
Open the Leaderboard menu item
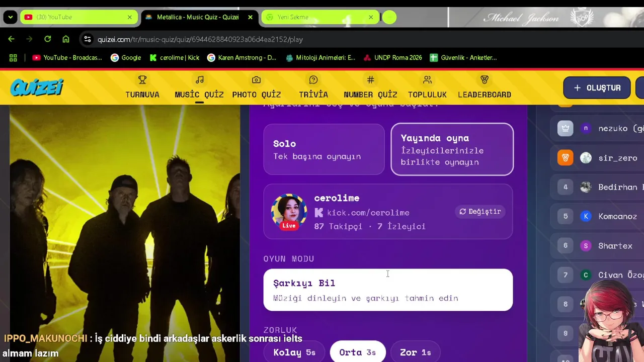(485, 87)
